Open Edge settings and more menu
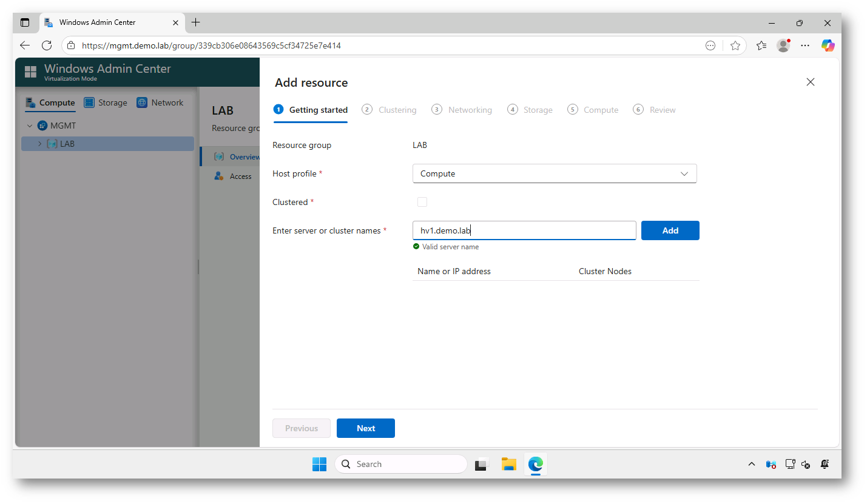 click(805, 45)
